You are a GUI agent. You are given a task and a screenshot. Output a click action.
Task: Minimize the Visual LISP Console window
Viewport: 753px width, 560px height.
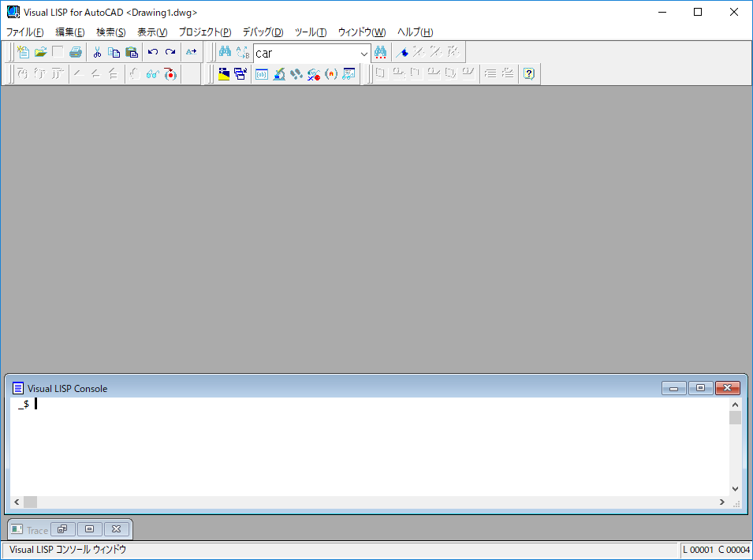[x=674, y=388]
